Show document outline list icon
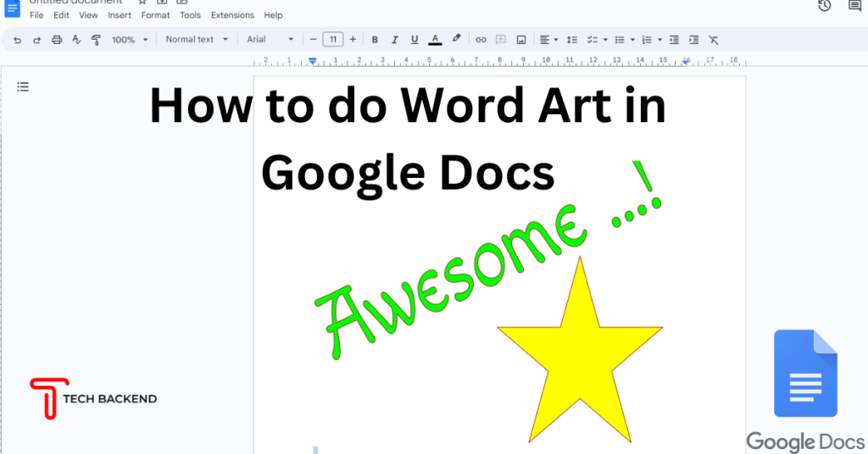This screenshot has width=868, height=454. (x=23, y=86)
